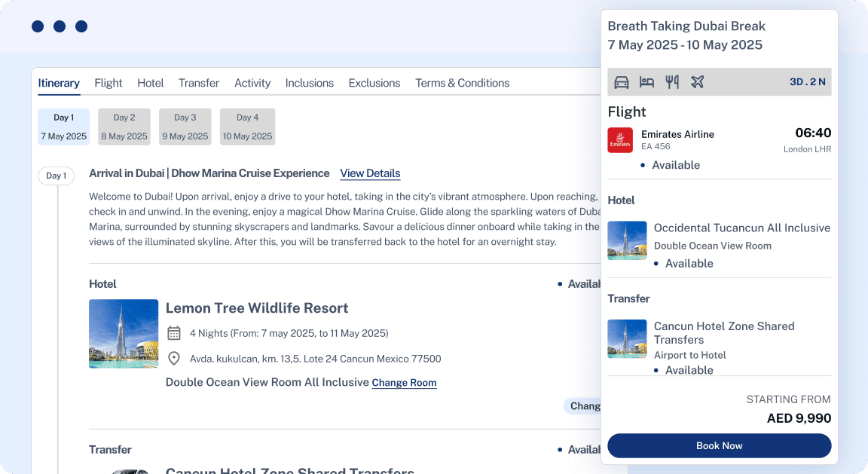Click the Day 1 timeline badge

click(x=56, y=176)
